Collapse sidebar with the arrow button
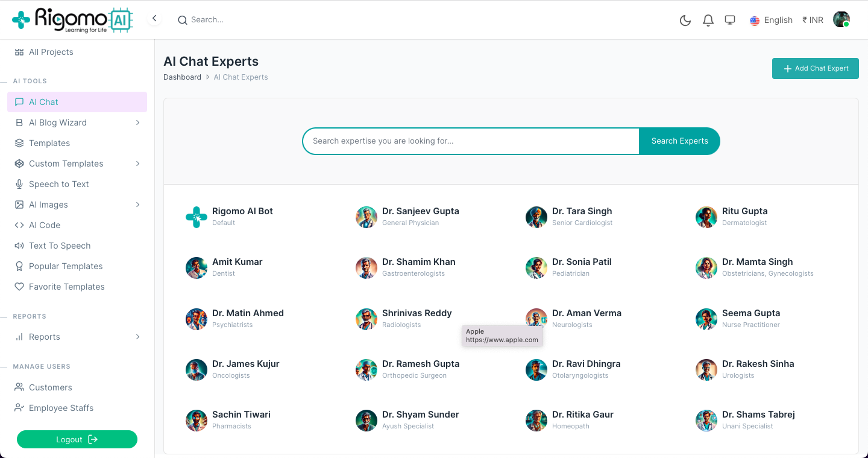 coord(154,19)
